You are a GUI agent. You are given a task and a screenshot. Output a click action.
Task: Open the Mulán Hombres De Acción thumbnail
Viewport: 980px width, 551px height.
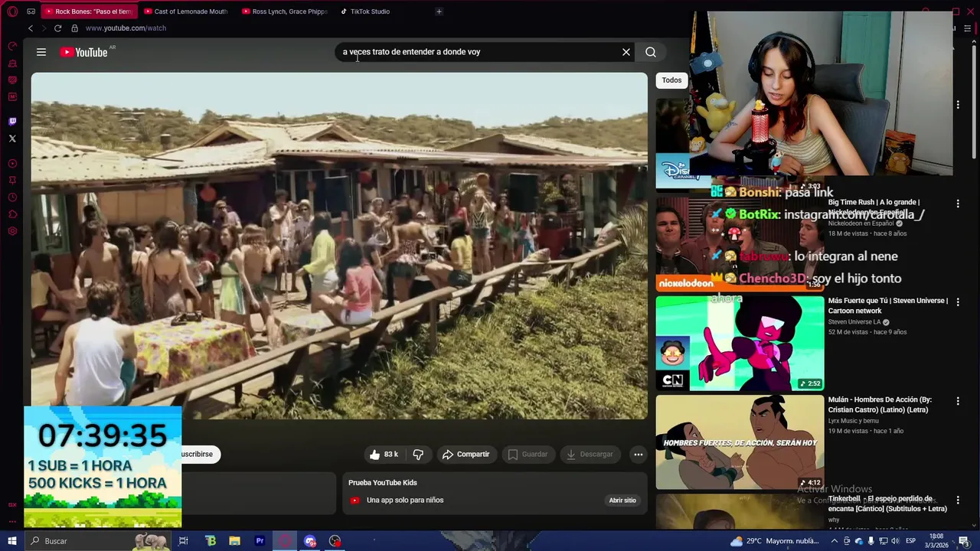740,442
